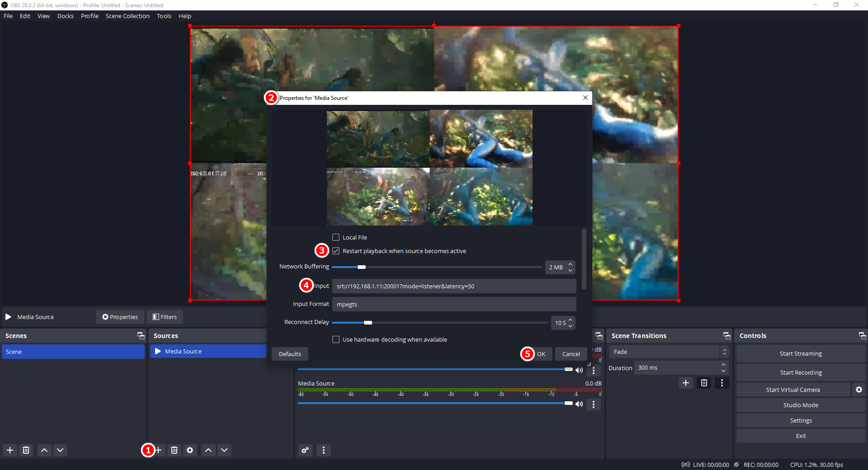Adjust the Reconnect Delay 10 S stepper
The height and width of the screenshot is (470, 868).
click(571, 323)
